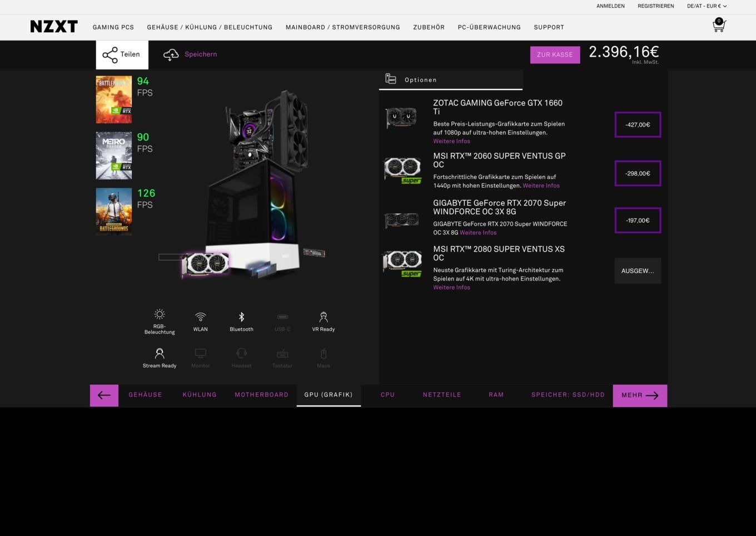
Task: Click the Bluetooth feature icon
Action: (241, 317)
